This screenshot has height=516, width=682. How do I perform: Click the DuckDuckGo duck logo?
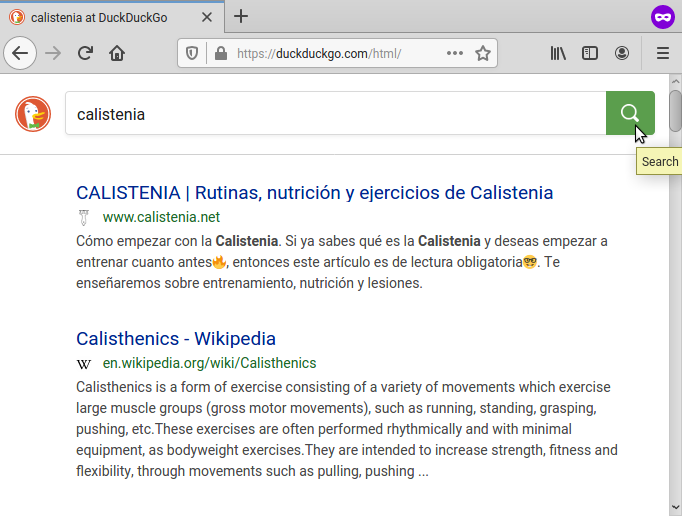pyautogui.click(x=33, y=114)
